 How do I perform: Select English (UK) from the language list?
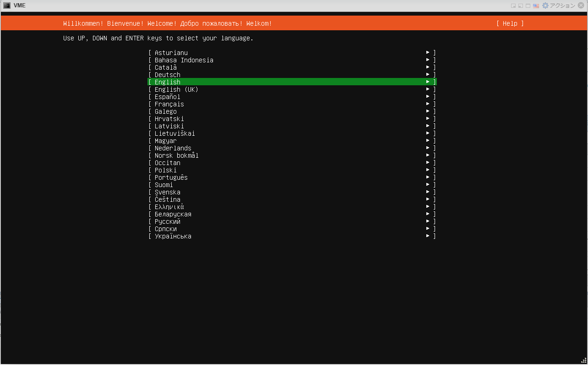point(176,89)
